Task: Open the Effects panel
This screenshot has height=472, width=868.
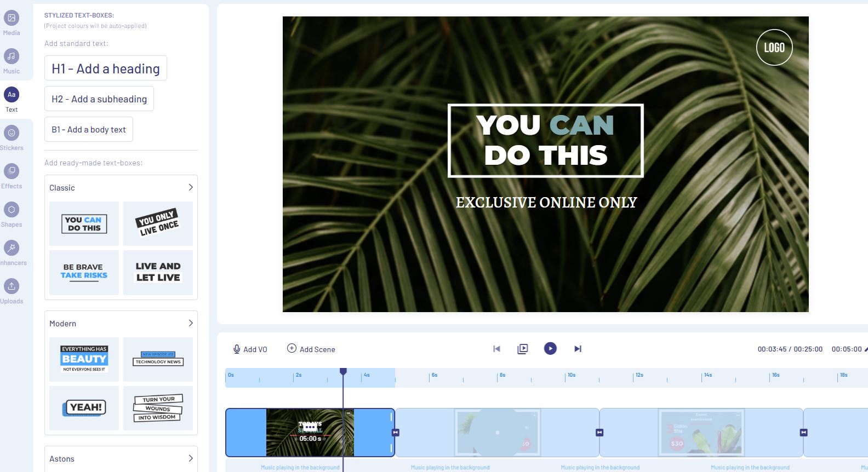Action: coord(12,172)
